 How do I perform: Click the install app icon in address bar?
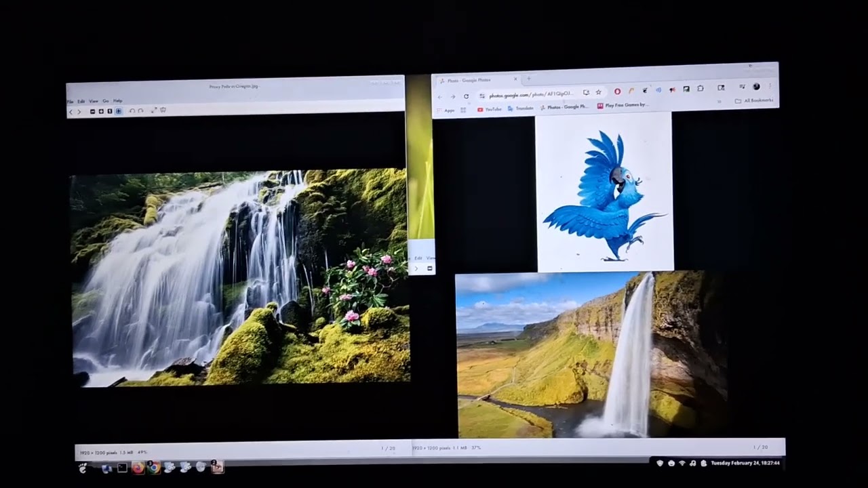click(586, 93)
